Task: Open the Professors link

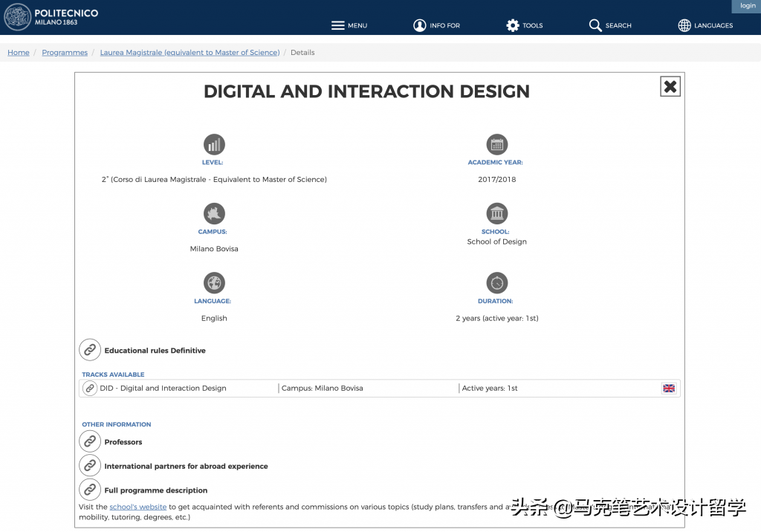Action: tap(123, 441)
